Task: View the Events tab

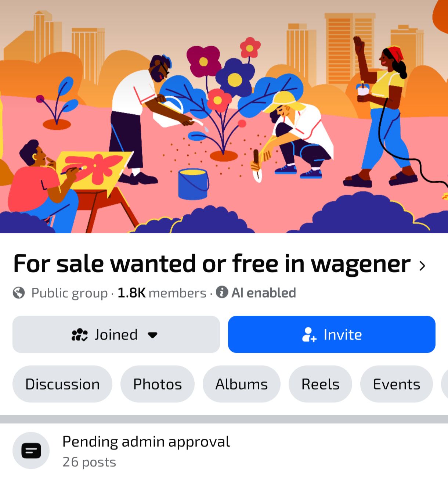Action: pyautogui.click(x=397, y=384)
